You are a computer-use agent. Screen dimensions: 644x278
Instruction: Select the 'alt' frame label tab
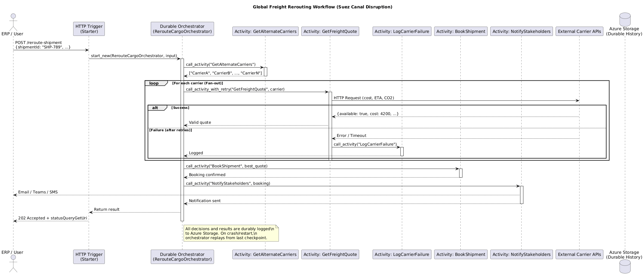pos(155,108)
